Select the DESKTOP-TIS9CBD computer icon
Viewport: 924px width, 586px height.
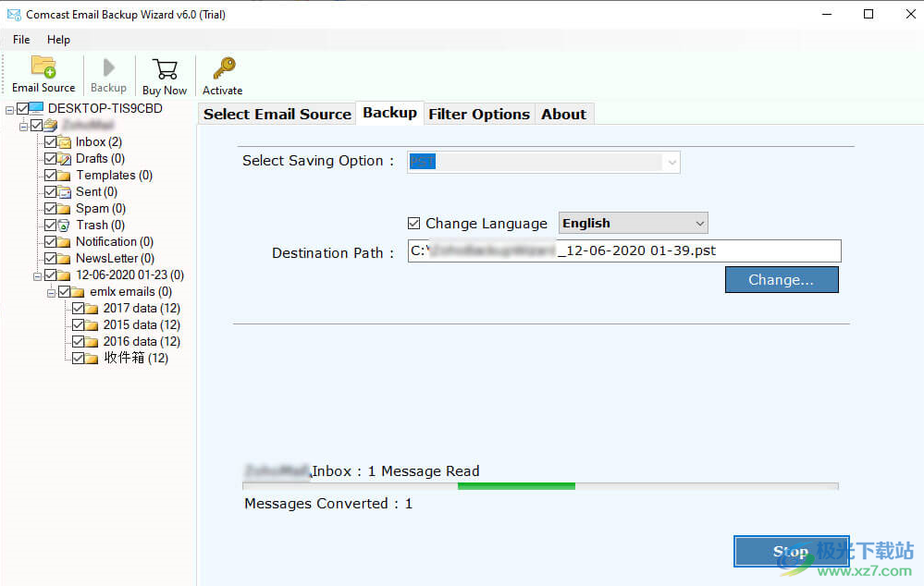[x=36, y=108]
